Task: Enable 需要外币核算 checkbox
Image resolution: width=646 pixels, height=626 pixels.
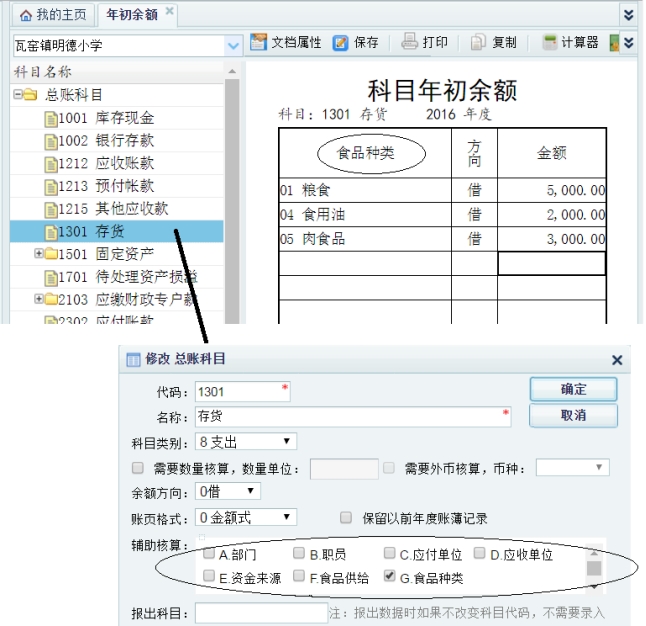Action: pyautogui.click(x=389, y=468)
